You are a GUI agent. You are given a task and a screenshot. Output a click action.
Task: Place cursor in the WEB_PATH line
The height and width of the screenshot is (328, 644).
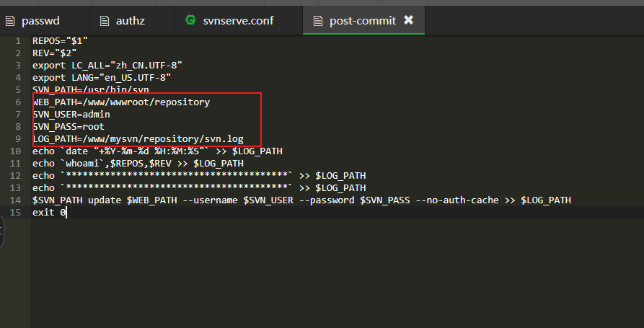[121, 102]
